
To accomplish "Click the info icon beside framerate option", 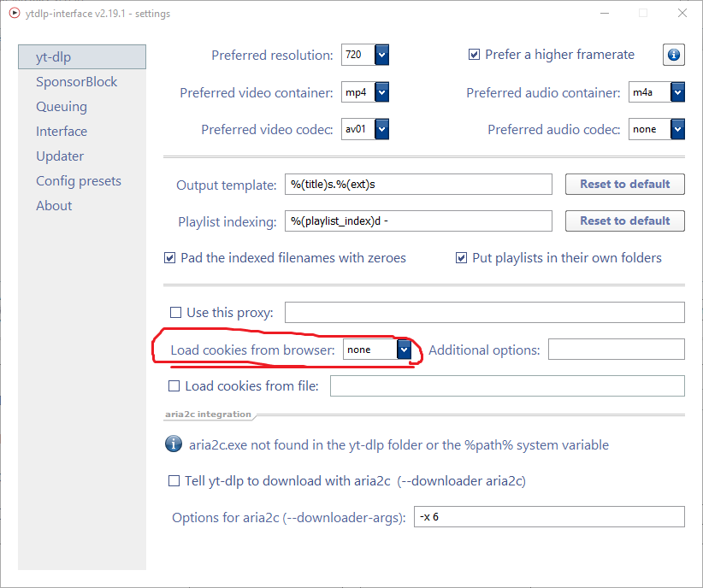I will click(x=673, y=55).
